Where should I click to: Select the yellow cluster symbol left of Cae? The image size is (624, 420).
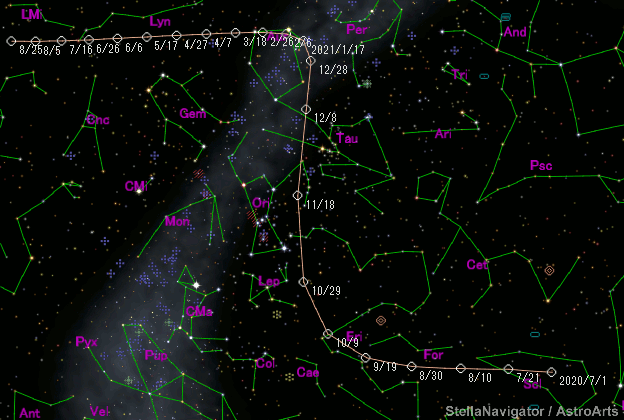click(x=289, y=378)
